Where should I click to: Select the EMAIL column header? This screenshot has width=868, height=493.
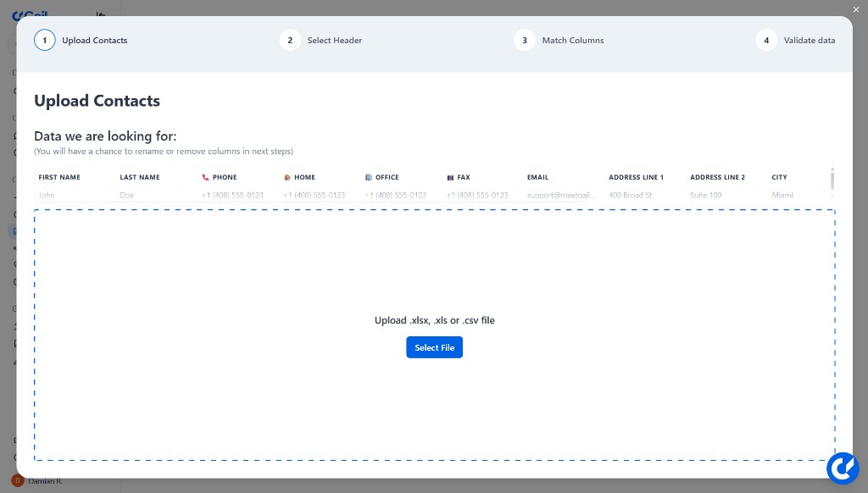pos(537,177)
